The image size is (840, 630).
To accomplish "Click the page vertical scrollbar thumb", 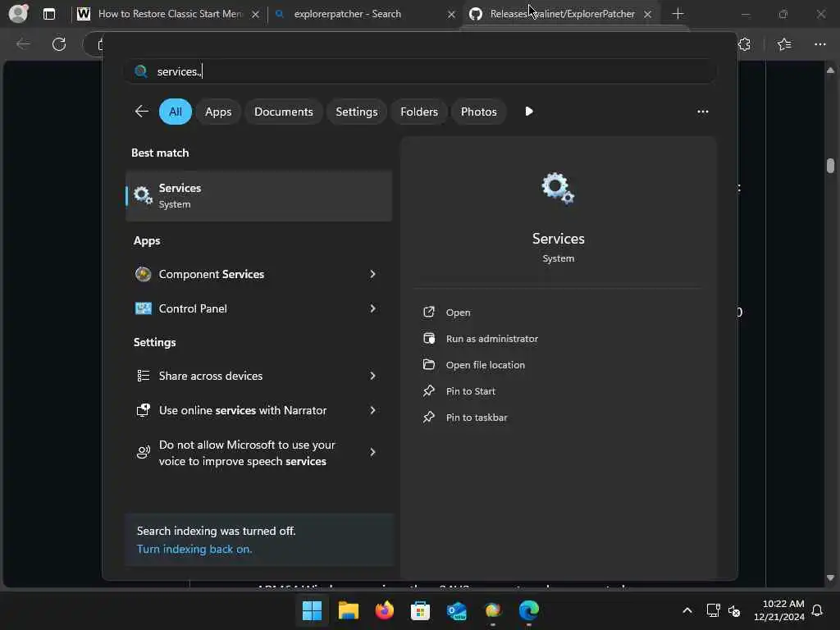I will (x=830, y=166).
